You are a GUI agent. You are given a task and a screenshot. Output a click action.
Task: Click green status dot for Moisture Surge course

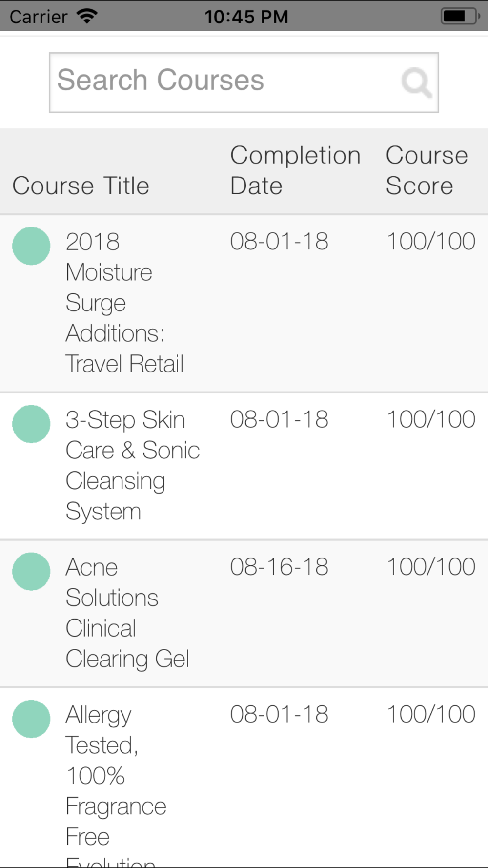(31, 246)
